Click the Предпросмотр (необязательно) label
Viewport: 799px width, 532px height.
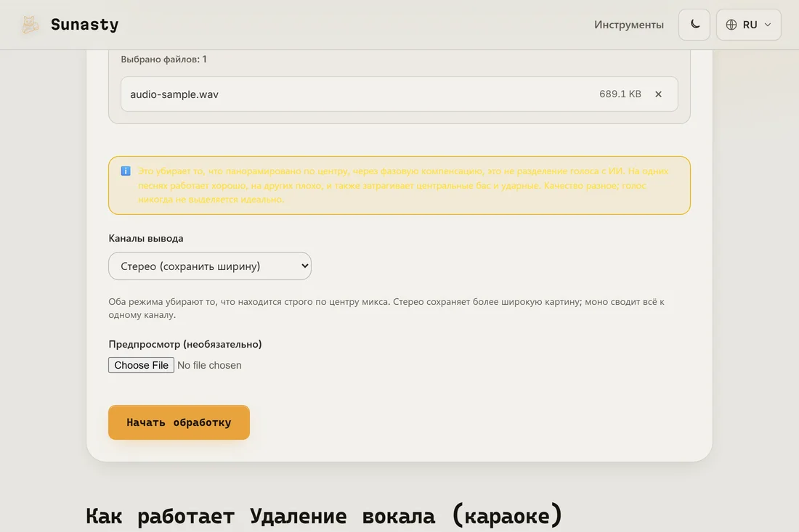185,344
